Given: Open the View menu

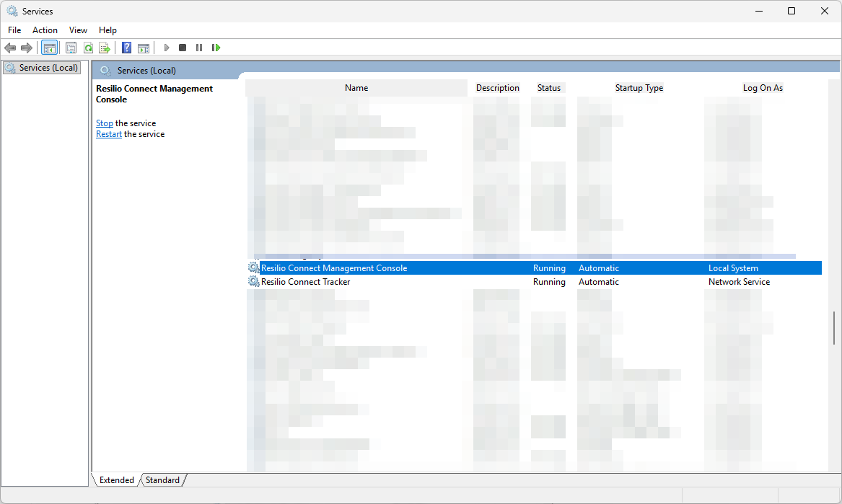Looking at the screenshot, I should coord(78,30).
